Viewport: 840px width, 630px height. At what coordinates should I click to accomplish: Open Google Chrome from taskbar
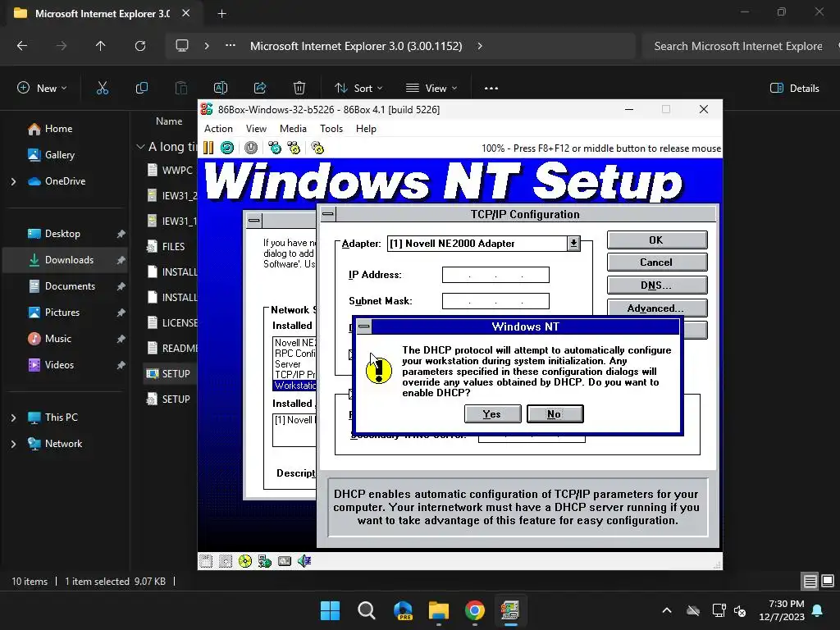point(475,610)
